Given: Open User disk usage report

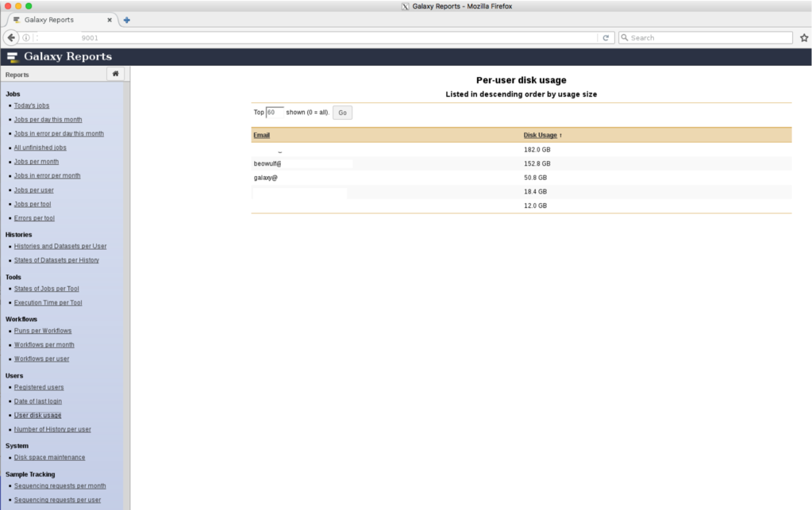Looking at the screenshot, I should pyautogui.click(x=37, y=415).
